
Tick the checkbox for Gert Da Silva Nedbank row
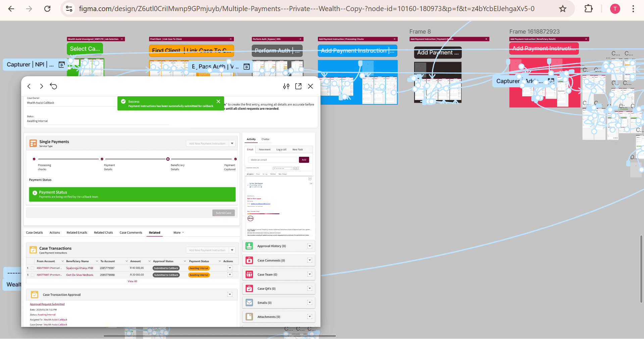click(x=33, y=275)
